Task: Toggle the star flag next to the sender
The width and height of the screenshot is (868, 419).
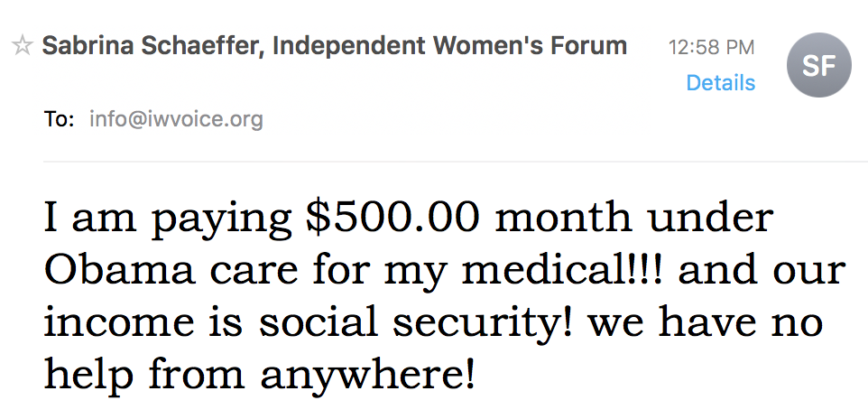Action: pyautogui.click(x=23, y=45)
